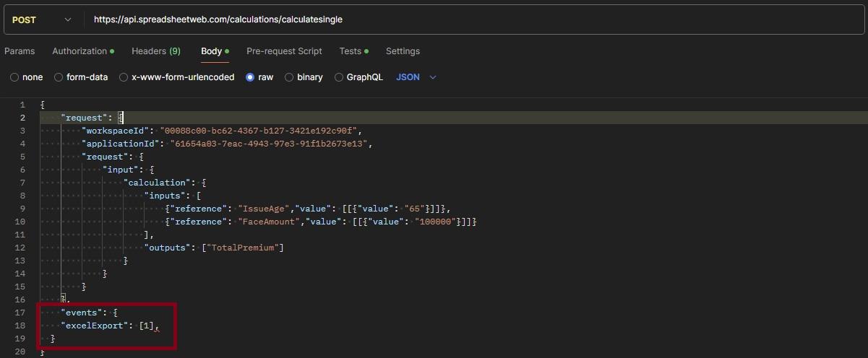Screen dimensions: 868x358
Task: Open the Pre-request Script tab
Action: pyautogui.click(x=284, y=51)
